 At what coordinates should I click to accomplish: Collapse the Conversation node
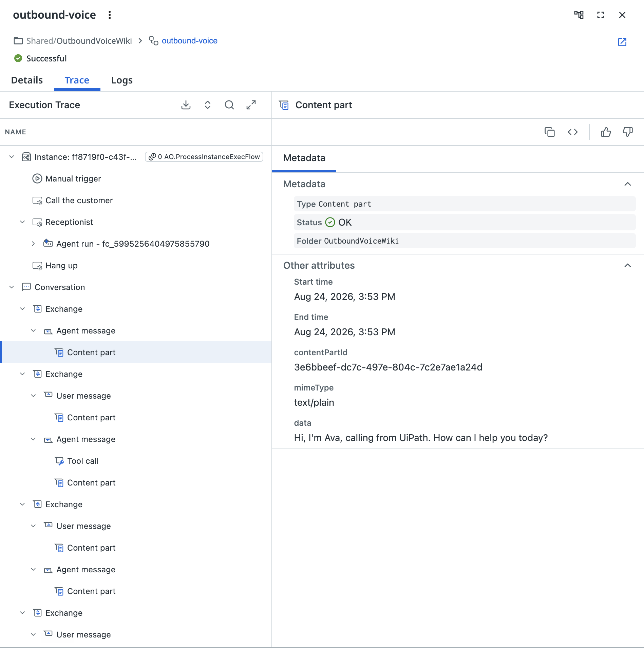pyautogui.click(x=12, y=287)
